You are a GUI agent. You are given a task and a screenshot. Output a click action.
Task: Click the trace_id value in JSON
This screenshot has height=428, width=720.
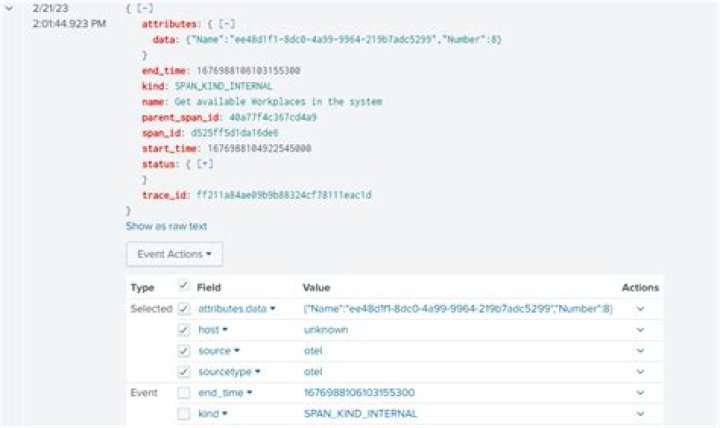pyautogui.click(x=284, y=195)
